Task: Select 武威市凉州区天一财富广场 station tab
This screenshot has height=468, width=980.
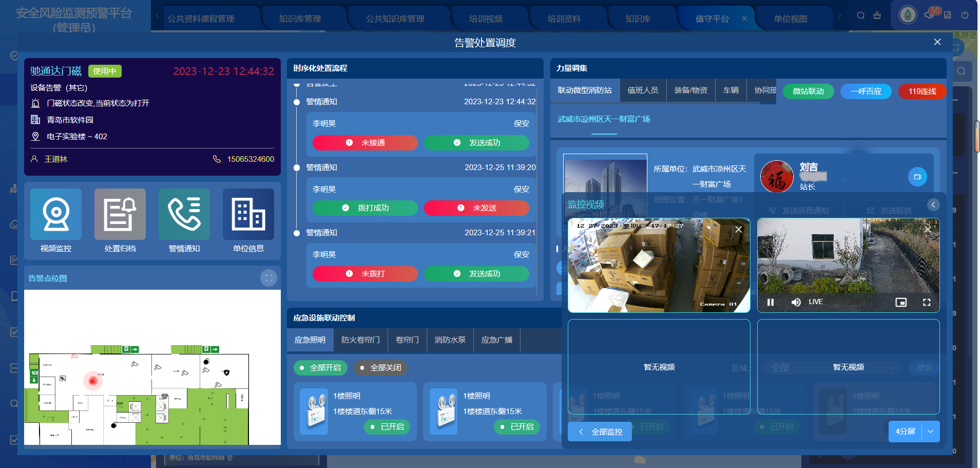Action: pyautogui.click(x=604, y=119)
